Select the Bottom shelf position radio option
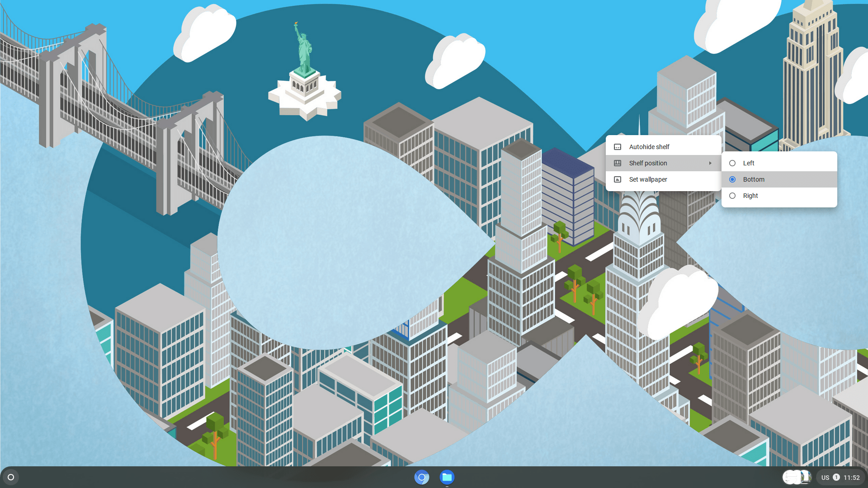 coord(779,179)
